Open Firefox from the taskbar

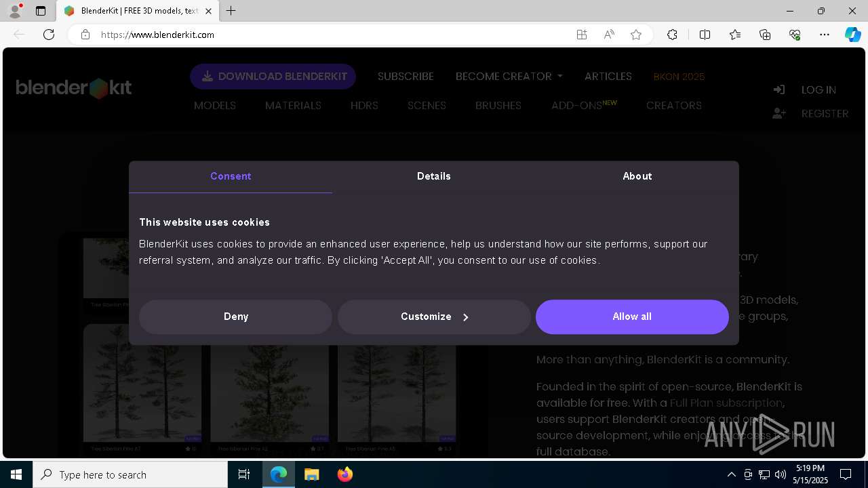[344, 474]
